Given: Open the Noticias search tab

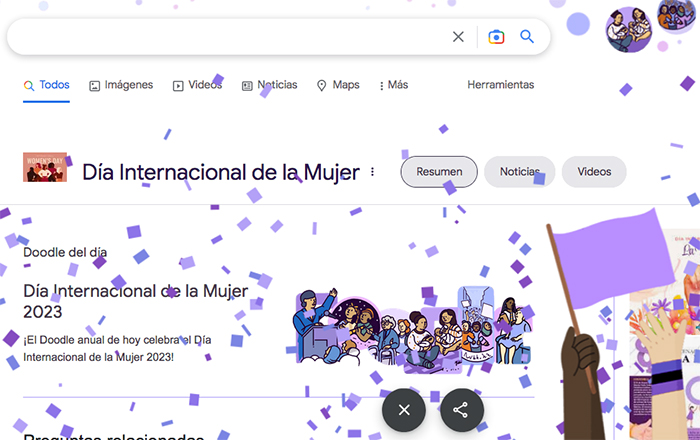Looking at the screenshot, I should click(270, 85).
